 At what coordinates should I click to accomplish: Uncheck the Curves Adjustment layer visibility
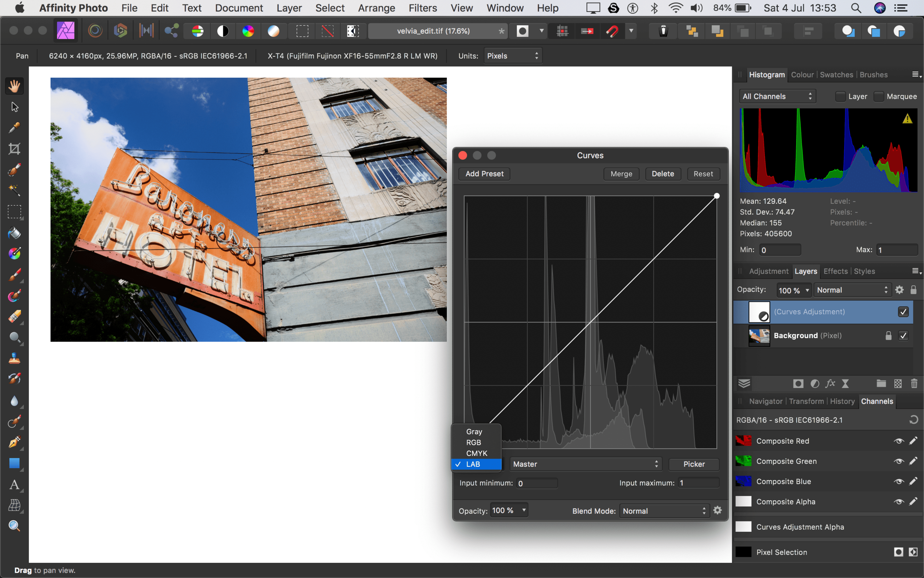(x=903, y=311)
